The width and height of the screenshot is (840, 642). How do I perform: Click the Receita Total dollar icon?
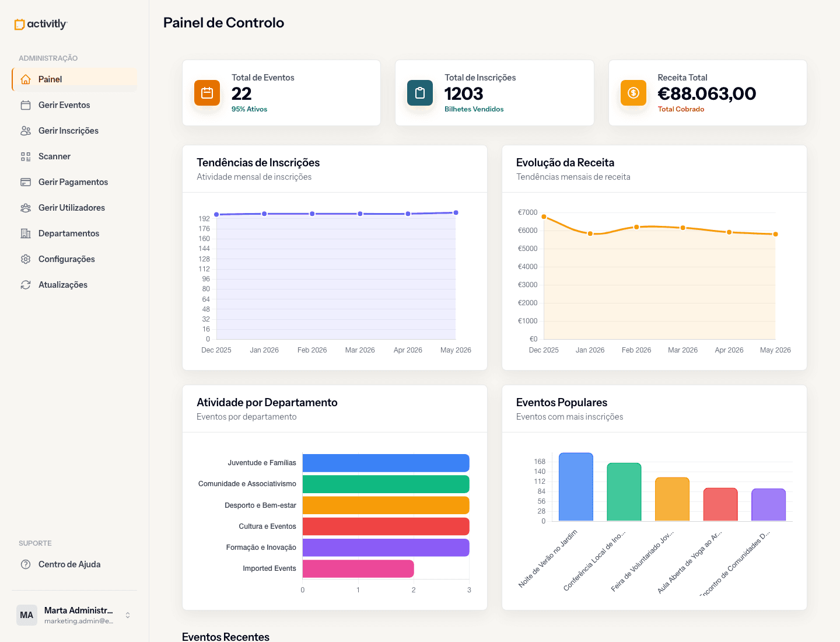(633, 93)
